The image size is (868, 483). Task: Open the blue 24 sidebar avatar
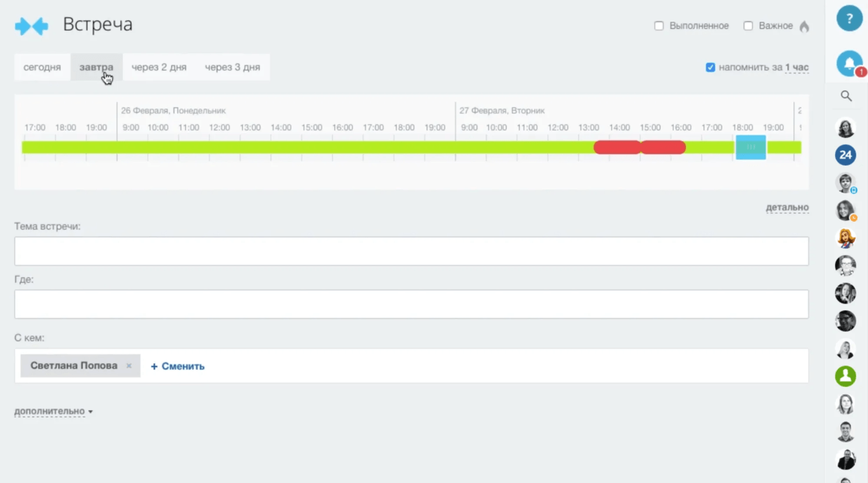[x=845, y=155]
